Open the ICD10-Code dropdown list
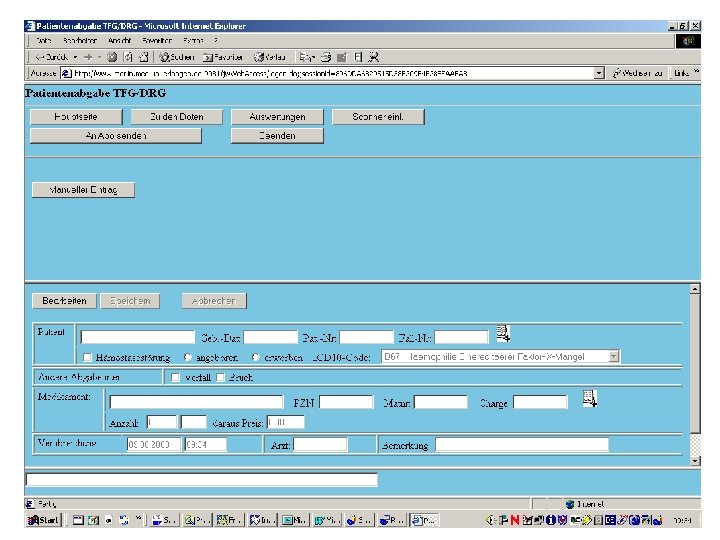Image resolution: width=720 pixels, height=540 pixels. [614, 356]
